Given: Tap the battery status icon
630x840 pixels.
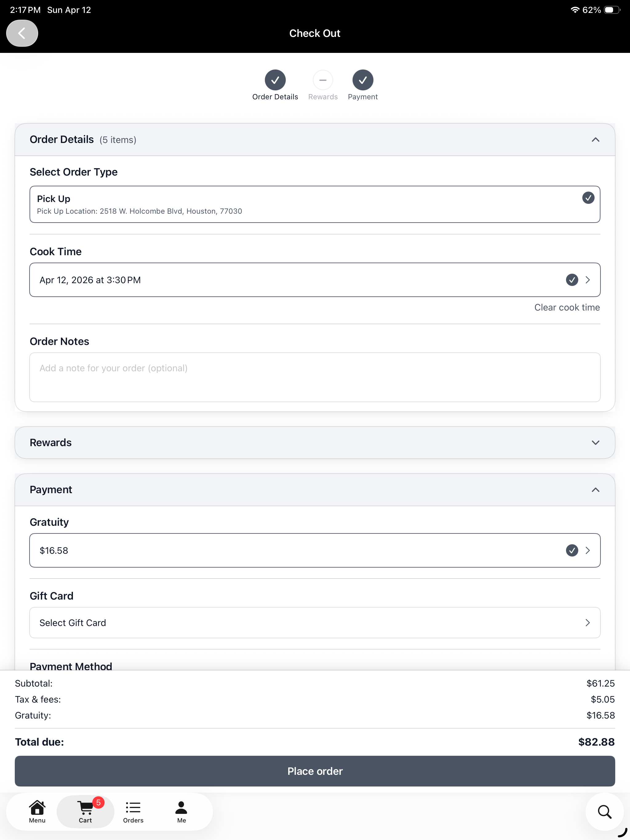Looking at the screenshot, I should 612,10.
